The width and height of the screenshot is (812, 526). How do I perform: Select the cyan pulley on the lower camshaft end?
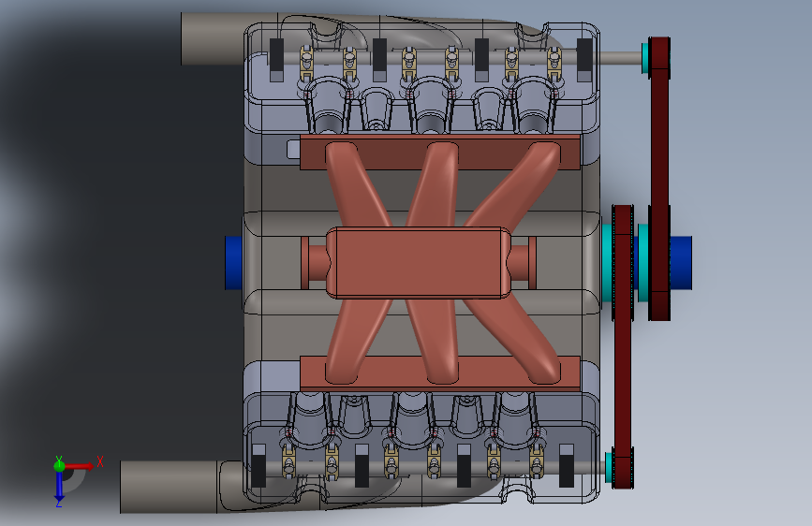(x=609, y=467)
